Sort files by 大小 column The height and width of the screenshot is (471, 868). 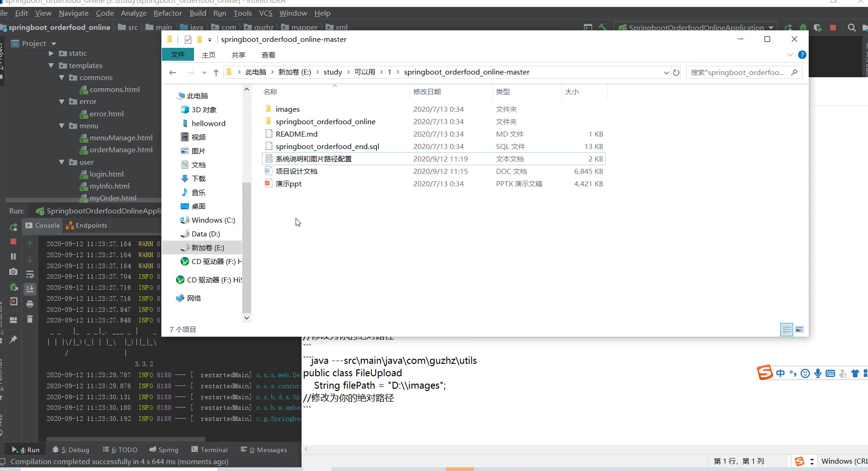tap(572, 92)
